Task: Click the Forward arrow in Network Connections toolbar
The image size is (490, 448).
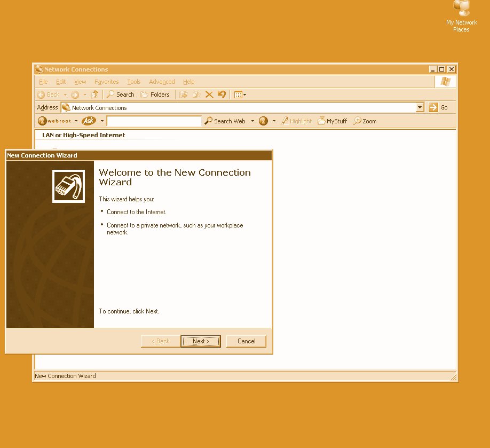Action: point(75,95)
